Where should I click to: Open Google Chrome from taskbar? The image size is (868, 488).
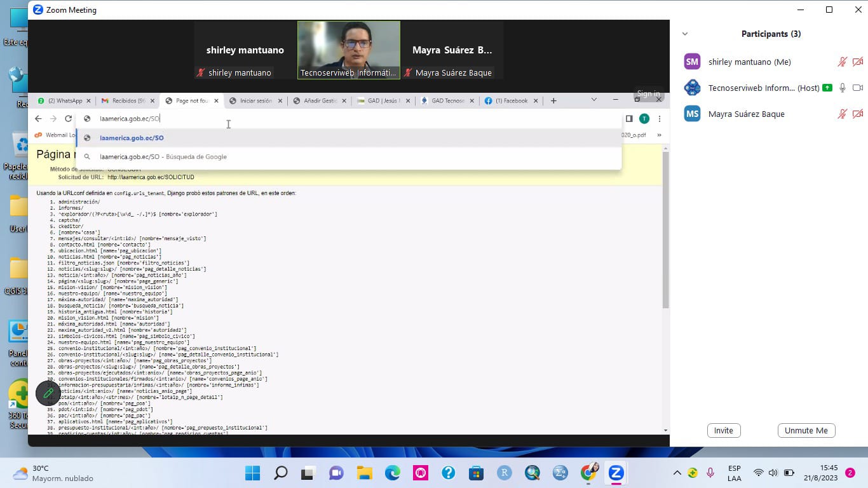click(588, 473)
